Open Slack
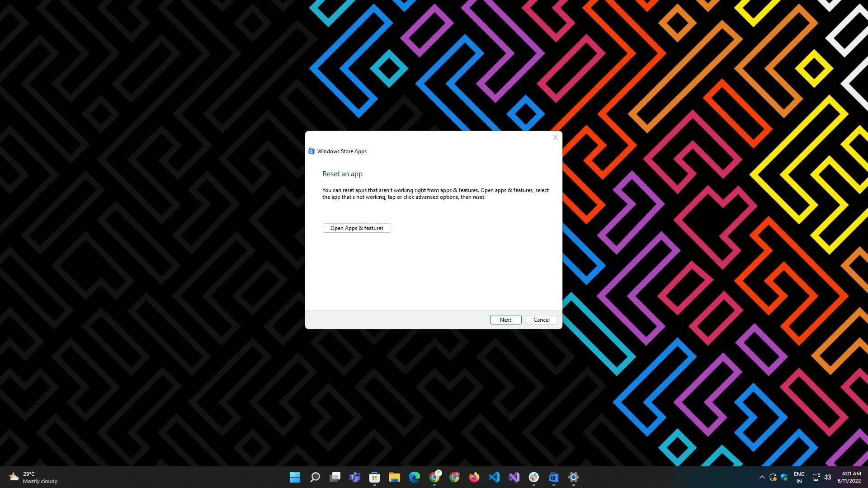 pyautogui.click(x=534, y=477)
